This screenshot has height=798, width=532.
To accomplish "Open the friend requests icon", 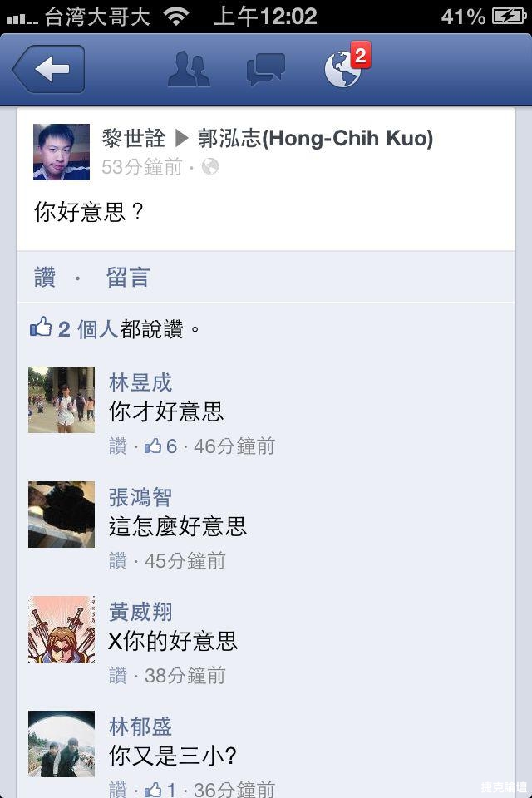I will 189,69.
